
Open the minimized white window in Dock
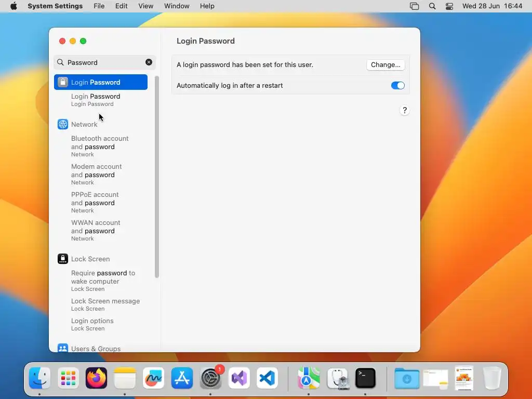[436, 379]
